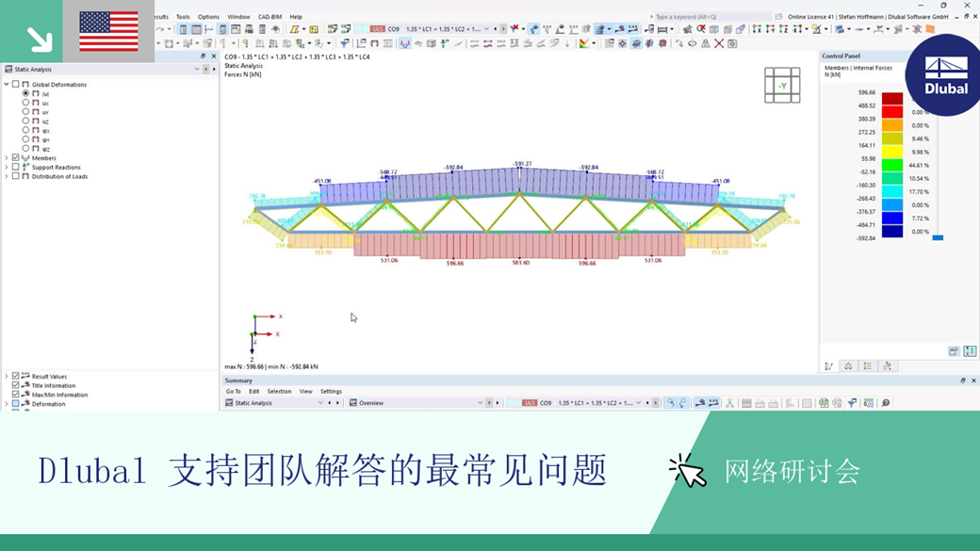Open the Options menu
The width and height of the screenshot is (980, 551).
pos(208,17)
